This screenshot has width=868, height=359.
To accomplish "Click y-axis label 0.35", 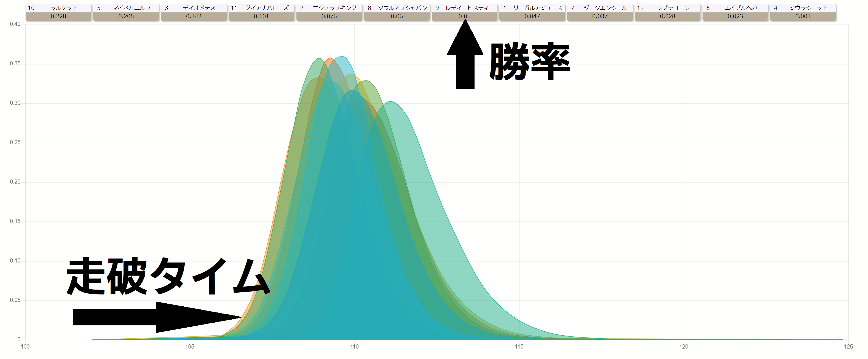I will tap(15, 64).
